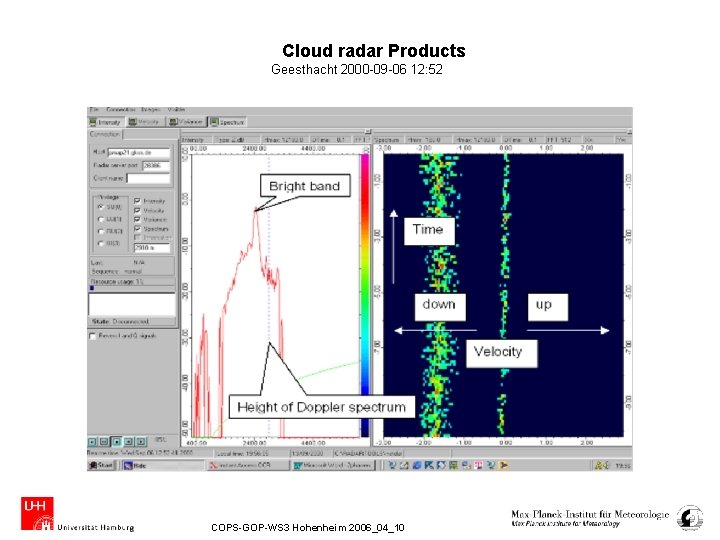Click the Radar server port field
Image resolution: width=720 pixels, height=540 pixels.
(155, 165)
